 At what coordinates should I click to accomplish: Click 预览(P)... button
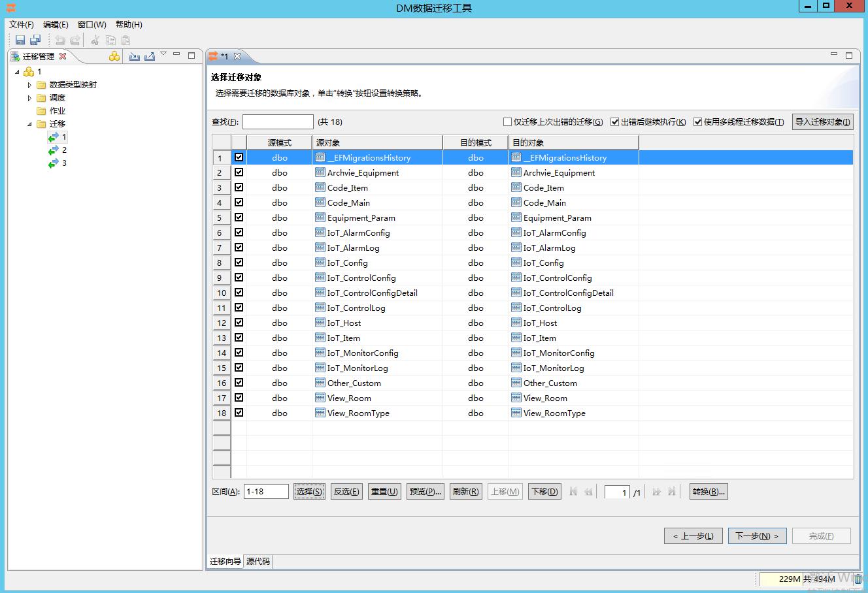pos(425,492)
